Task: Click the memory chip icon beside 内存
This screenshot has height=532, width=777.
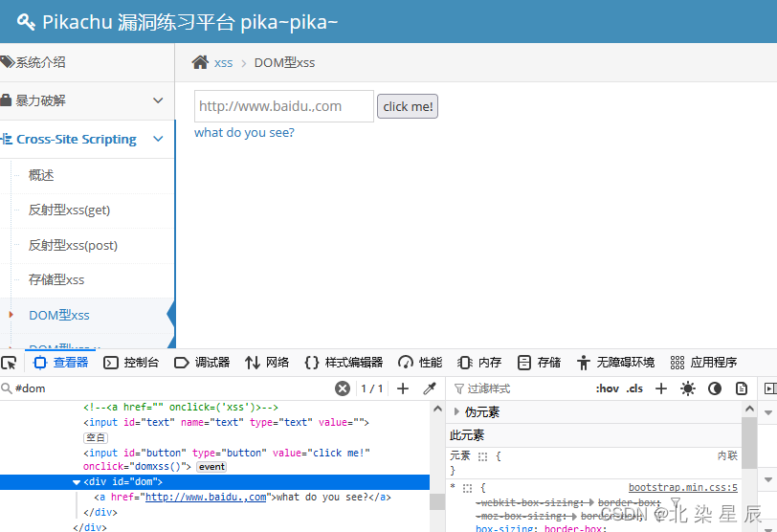Action: point(465,363)
